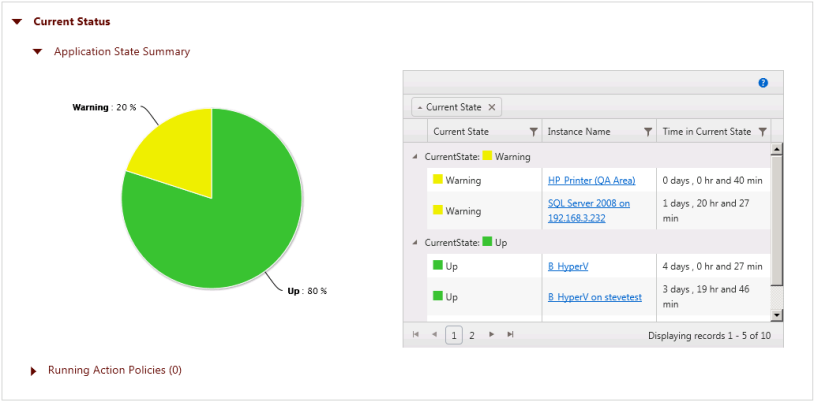This screenshot has width=815, height=402.
Task: Go to the previous page of records
Action: [434, 335]
